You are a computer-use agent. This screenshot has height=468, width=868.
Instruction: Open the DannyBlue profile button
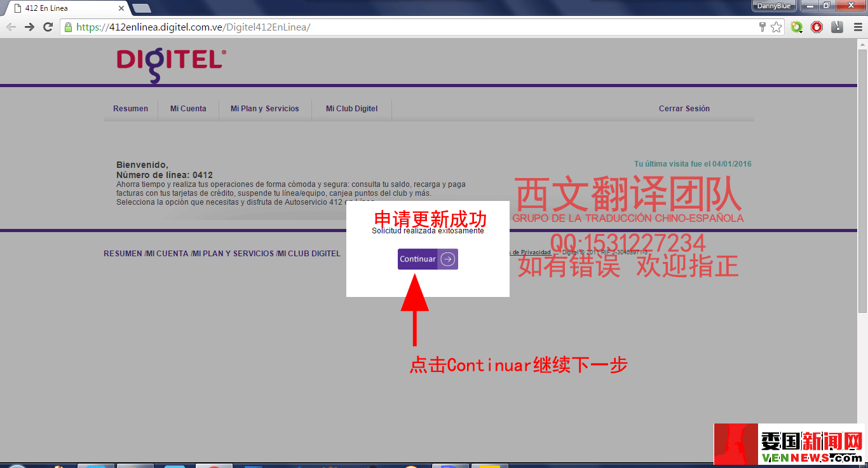point(774,6)
